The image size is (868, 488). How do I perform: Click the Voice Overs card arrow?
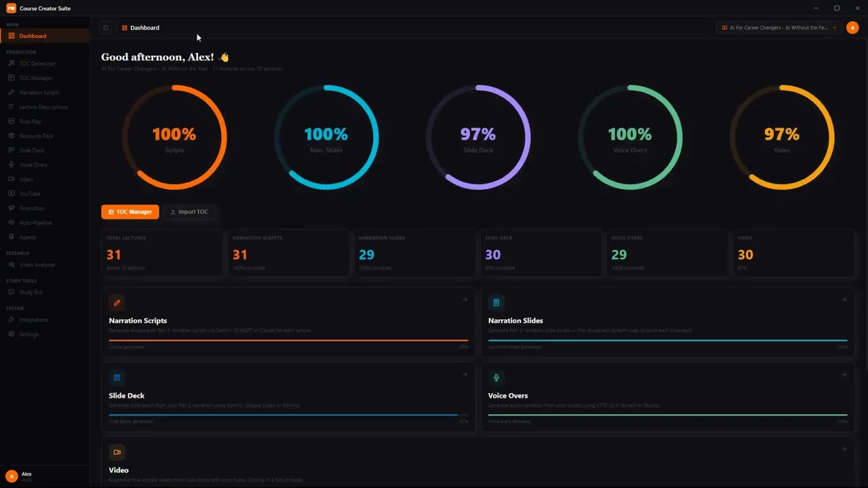click(844, 374)
